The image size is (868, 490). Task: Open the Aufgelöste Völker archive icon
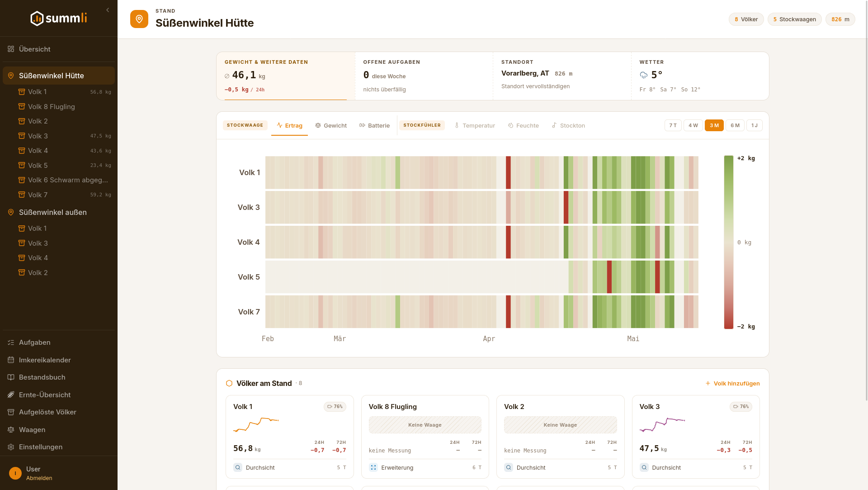(11, 412)
